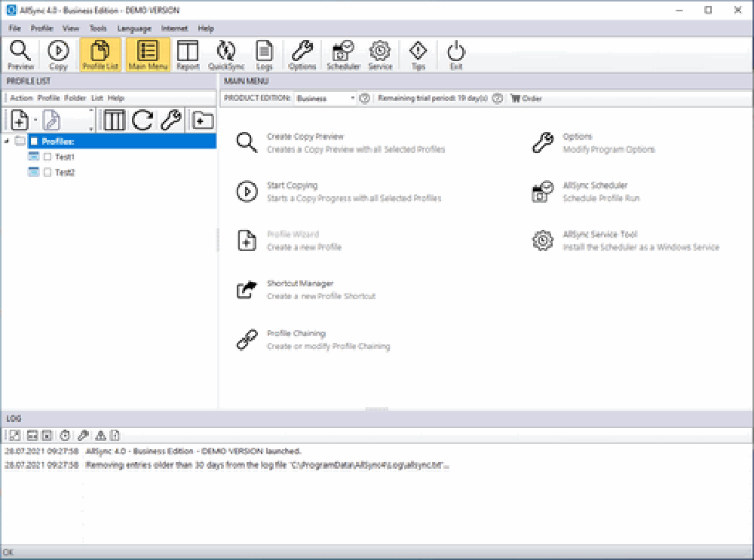The height and width of the screenshot is (560, 754).
Task: Refresh the profile list with circular arrow icon
Action: click(x=143, y=119)
